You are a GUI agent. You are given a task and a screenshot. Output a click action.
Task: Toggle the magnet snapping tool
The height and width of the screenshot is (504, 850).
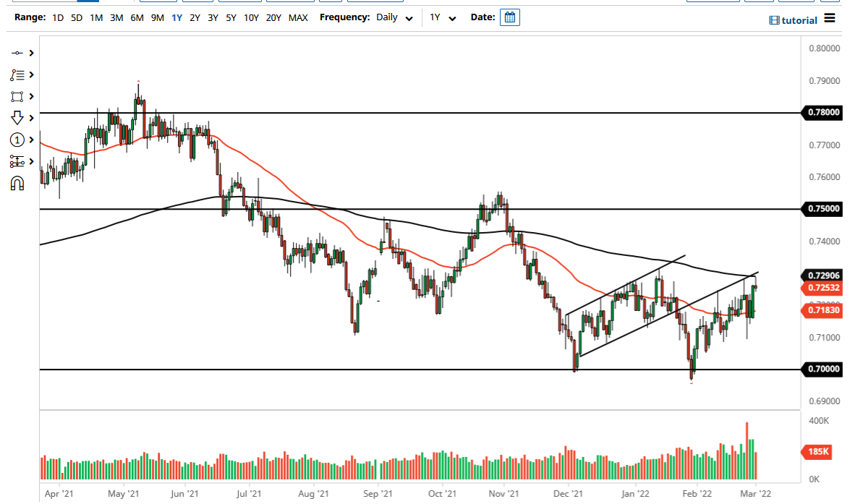[x=17, y=182]
